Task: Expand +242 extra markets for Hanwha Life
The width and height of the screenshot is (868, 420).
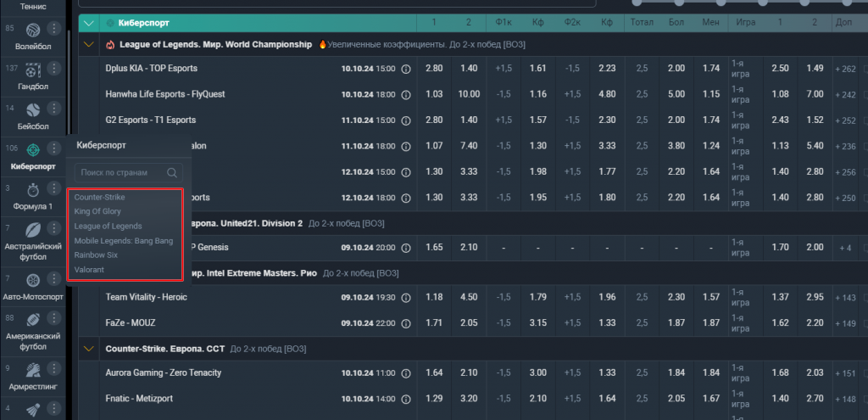Action: [x=845, y=95]
